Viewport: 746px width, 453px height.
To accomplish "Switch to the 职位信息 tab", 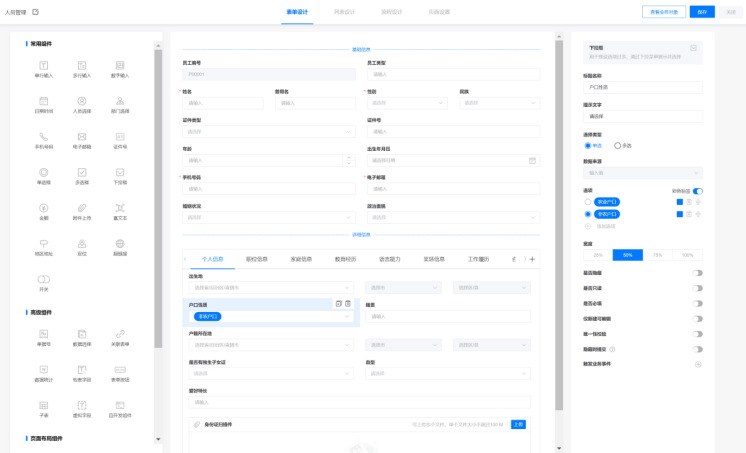I will pyautogui.click(x=257, y=259).
